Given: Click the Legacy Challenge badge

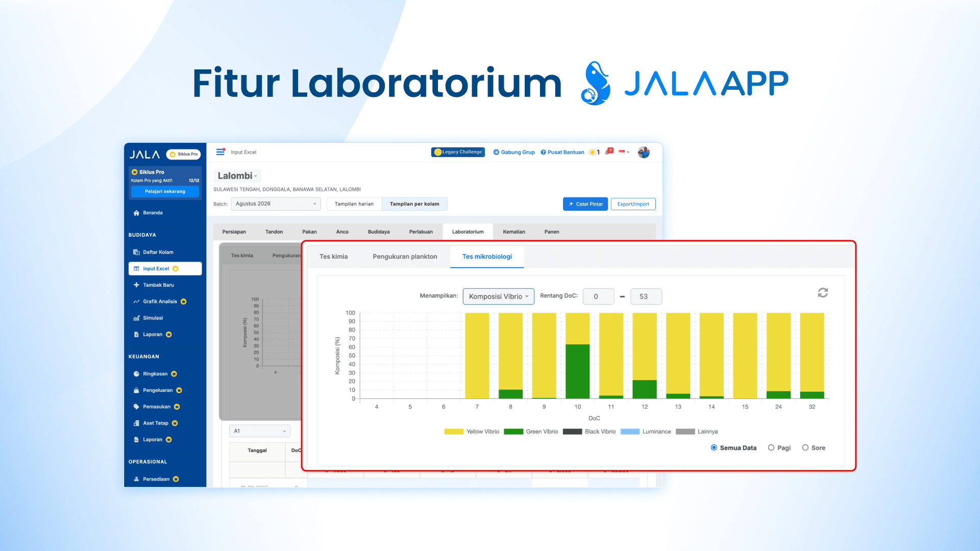Looking at the screenshot, I should pos(458,152).
